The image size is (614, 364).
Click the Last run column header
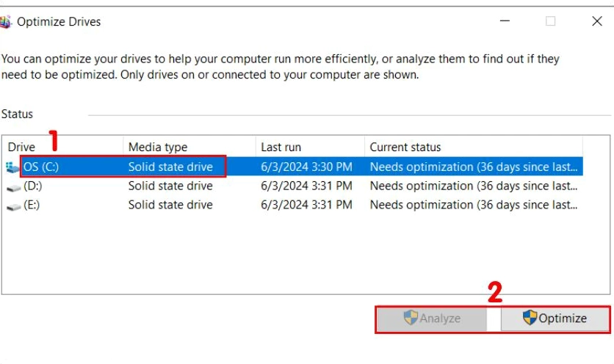[x=281, y=147]
